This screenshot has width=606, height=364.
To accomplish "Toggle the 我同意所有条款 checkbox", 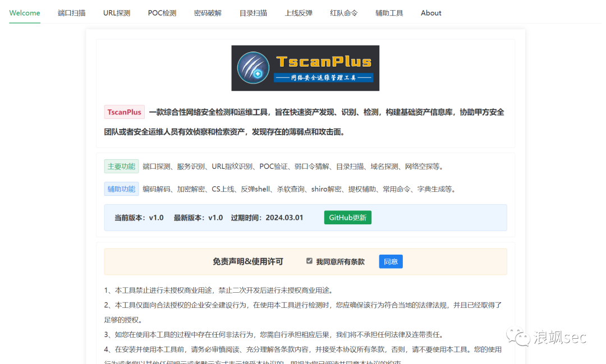I will point(309,261).
